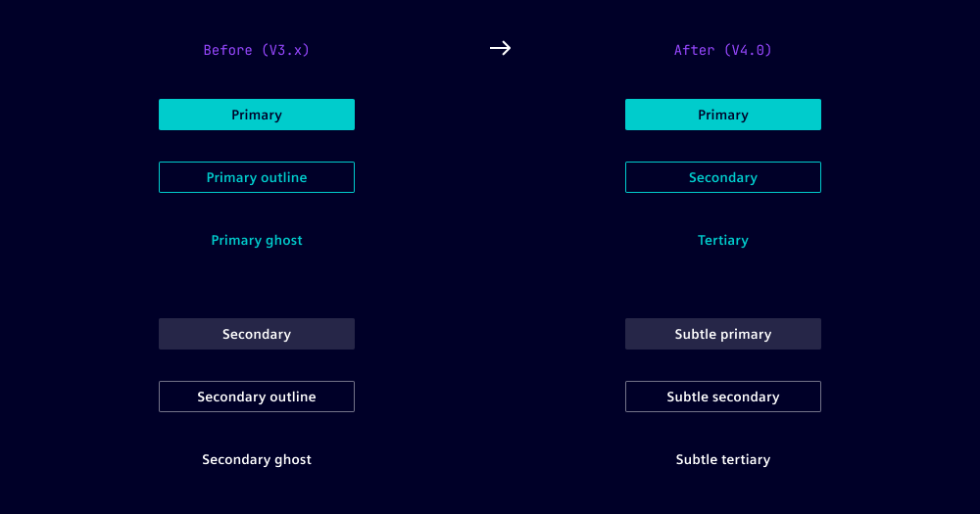Click the grey filled Secondary button under Before
The image size is (980, 514).
[257, 334]
